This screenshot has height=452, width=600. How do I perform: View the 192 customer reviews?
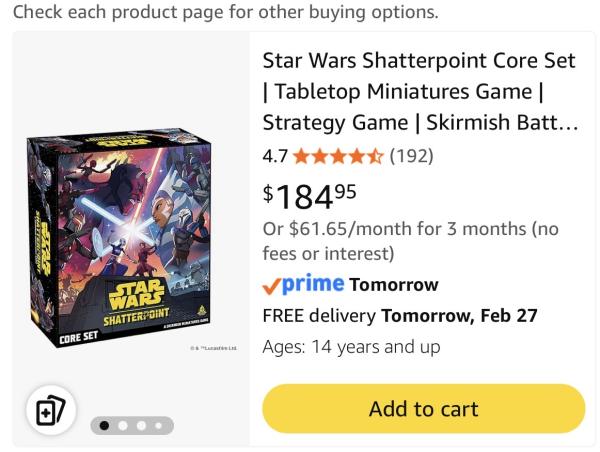point(411,156)
